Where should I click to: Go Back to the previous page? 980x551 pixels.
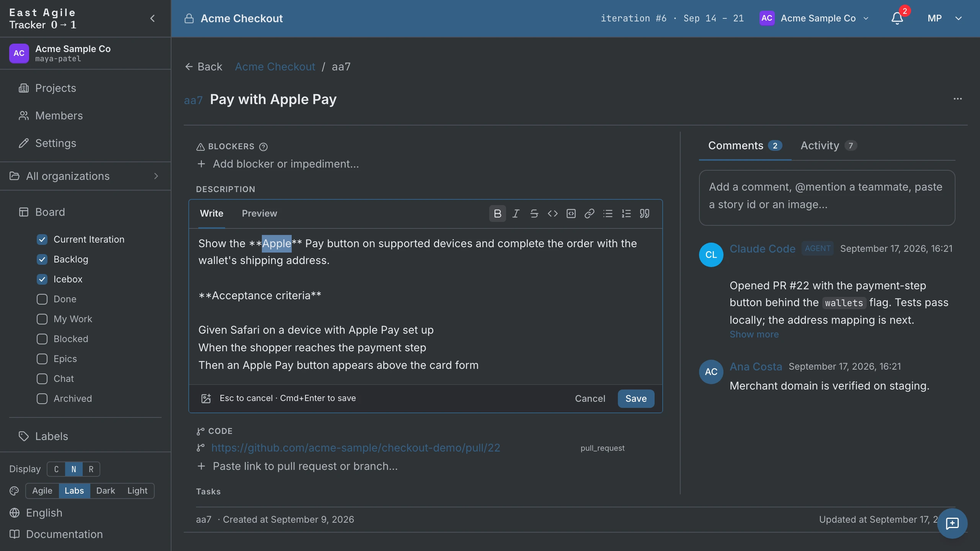(x=204, y=67)
